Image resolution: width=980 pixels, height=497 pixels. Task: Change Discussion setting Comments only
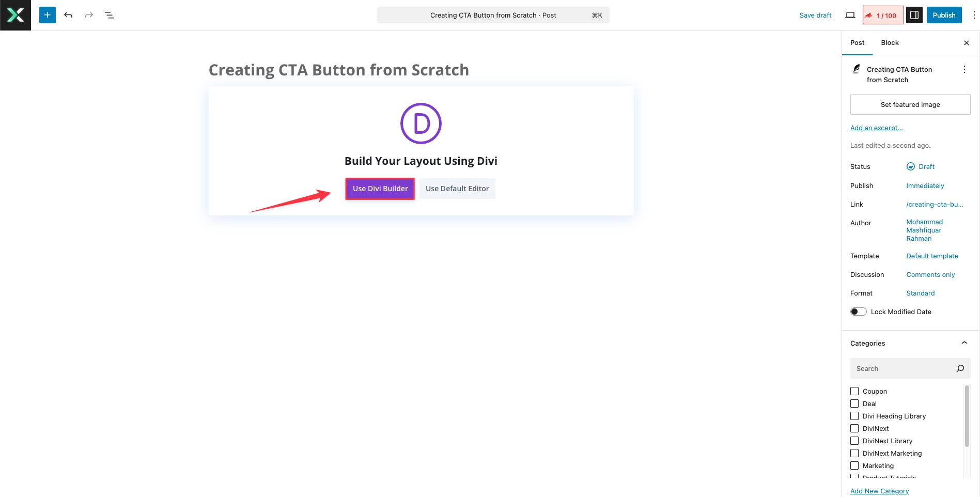tap(930, 274)
